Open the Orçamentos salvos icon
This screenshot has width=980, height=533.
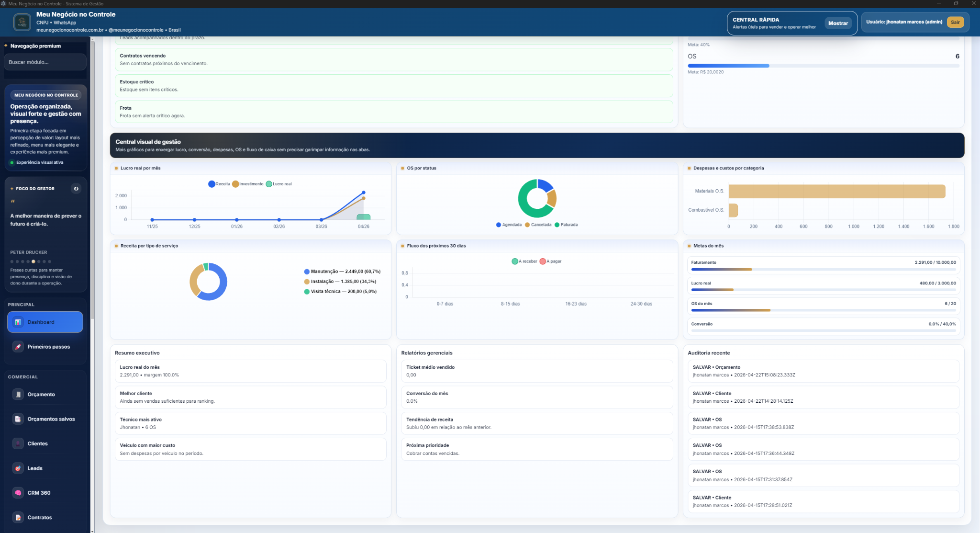coord(18,419)
